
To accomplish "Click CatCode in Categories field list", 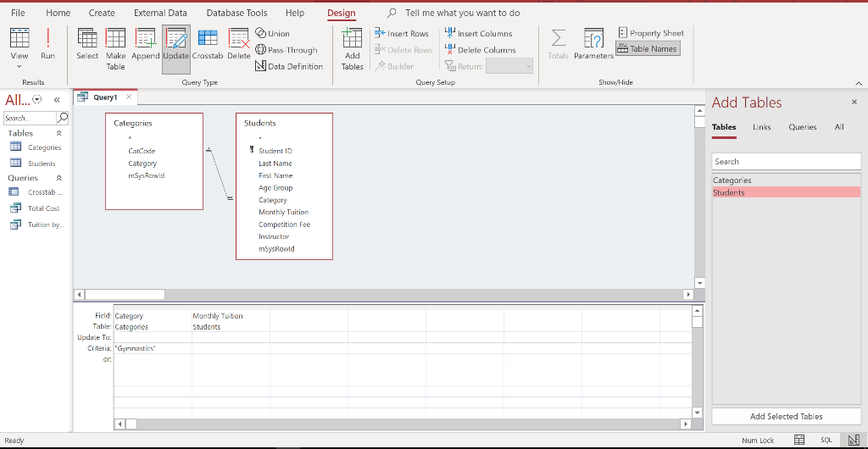I will point(142,151).
